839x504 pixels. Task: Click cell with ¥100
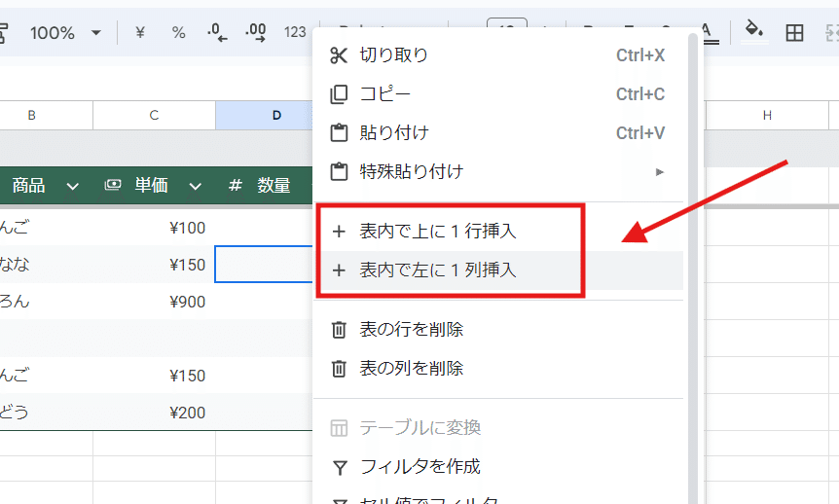point(154,228)
